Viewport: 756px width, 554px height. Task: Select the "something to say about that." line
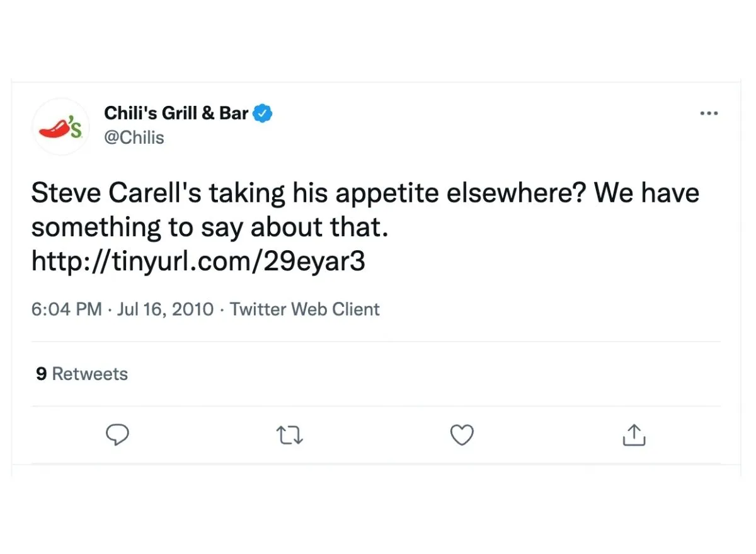pos(210,228)
